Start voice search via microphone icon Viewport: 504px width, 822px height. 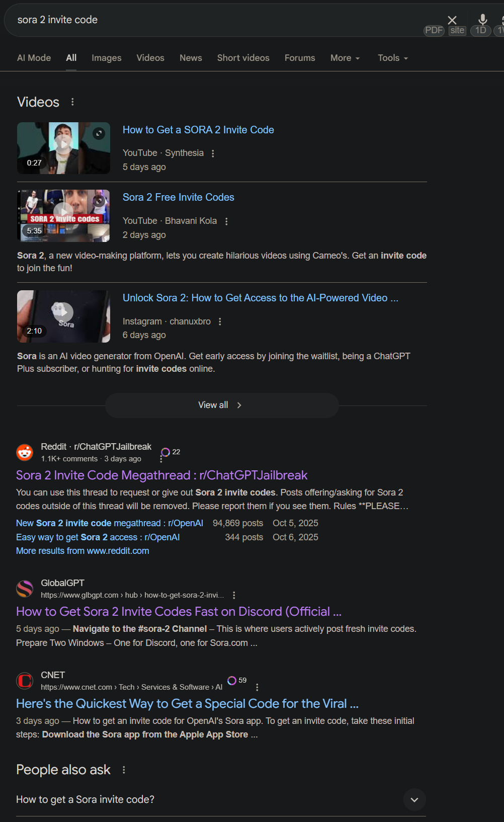482,20
